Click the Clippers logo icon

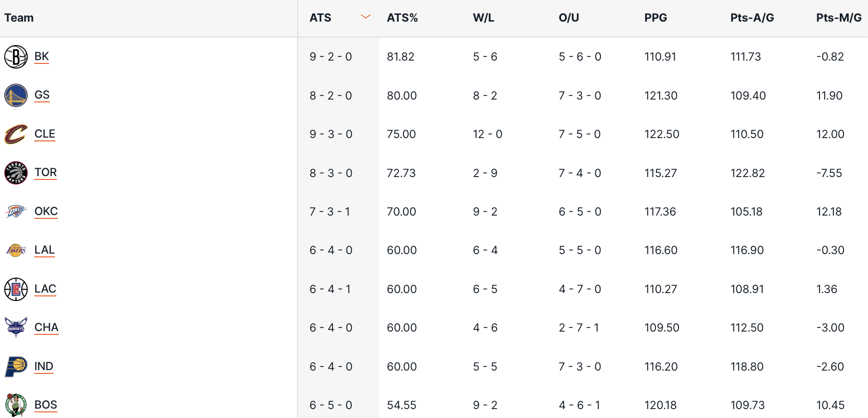coord(16,289)
